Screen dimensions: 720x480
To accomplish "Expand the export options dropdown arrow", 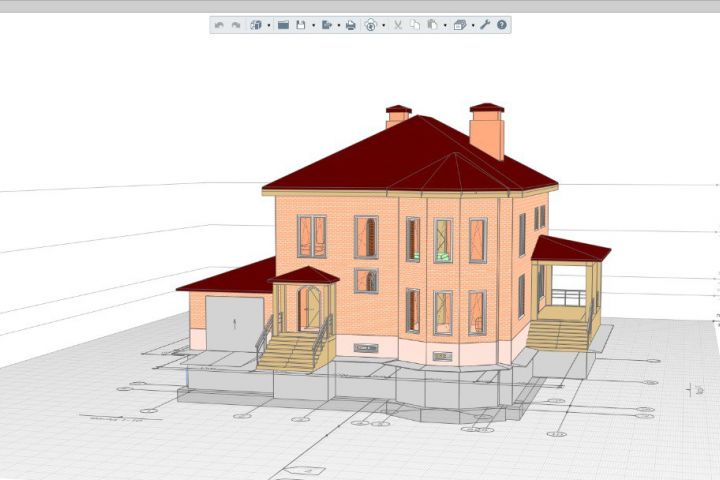I will (x=339, y=25).
